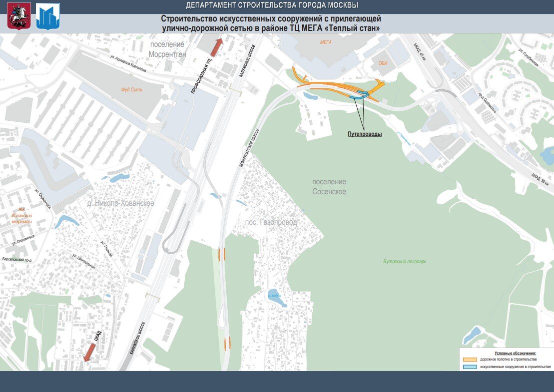
Task: Click the blue overpass segment near ОБИ
Action: click(x=363, y=93)
